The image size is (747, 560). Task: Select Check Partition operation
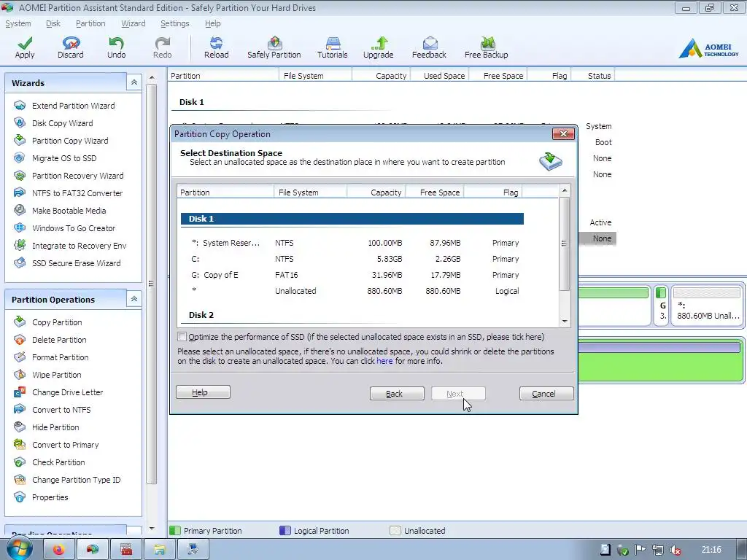coord(58,462)
